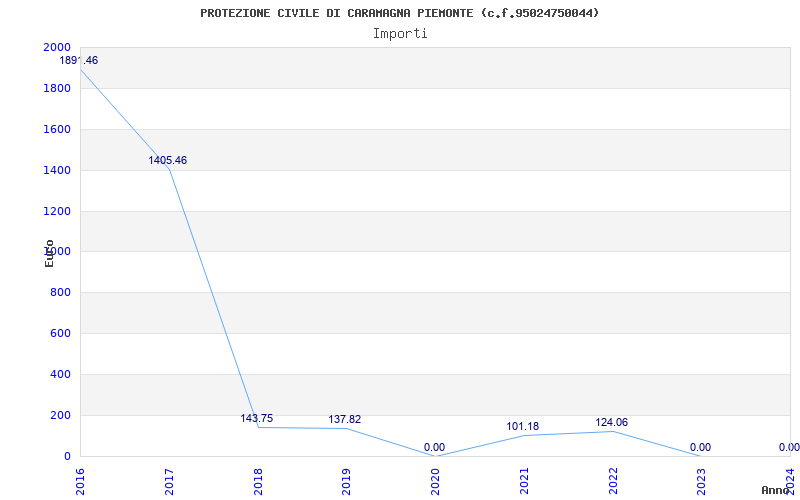Viewport: 800px width, 500px height.
Task: Select the 143.75 data label
Action: point(257,418)
